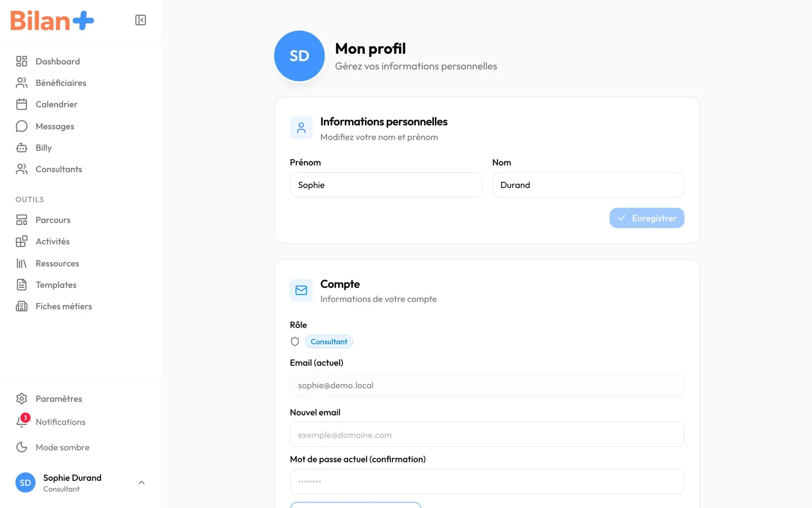Open Consultants in sidebar
The image size is (812, 508).
[81, 169]
